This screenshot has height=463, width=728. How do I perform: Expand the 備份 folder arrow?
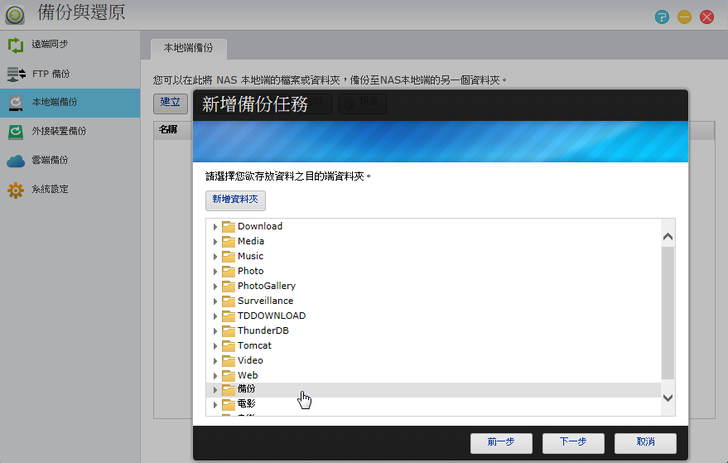215,390
